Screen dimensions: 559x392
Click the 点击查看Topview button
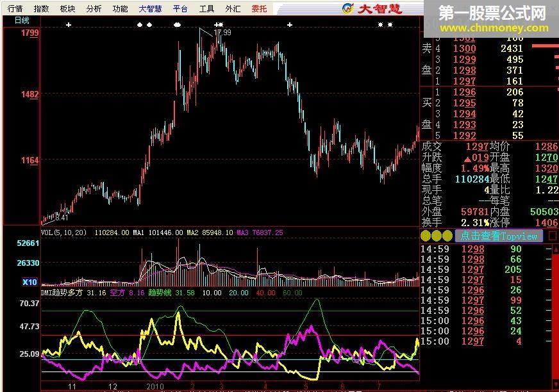tap(499, 236)
